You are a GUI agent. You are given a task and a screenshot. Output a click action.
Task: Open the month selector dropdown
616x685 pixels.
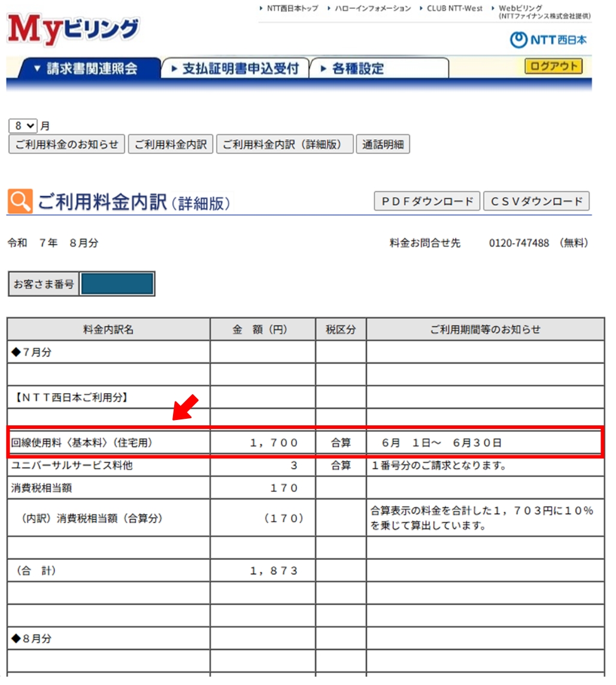(x=23, y=126)
